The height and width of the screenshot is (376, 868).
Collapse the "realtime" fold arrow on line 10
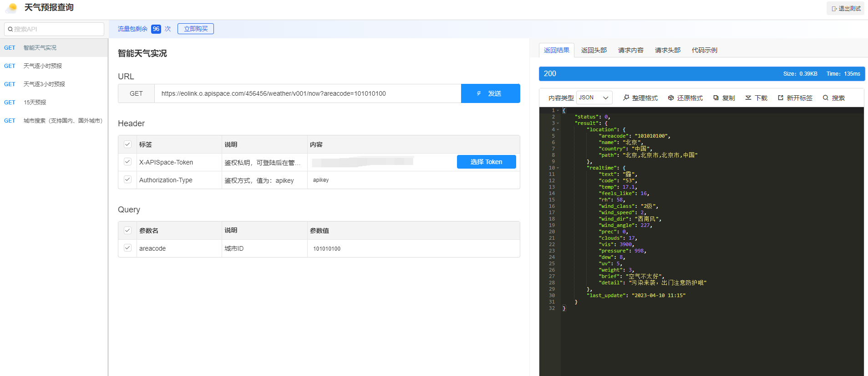point(558,168)
